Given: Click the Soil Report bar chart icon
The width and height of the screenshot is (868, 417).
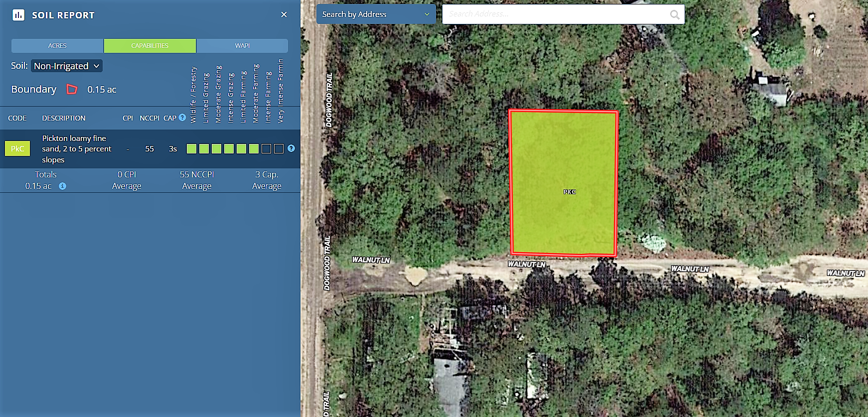Looking at the screenshot, I should click(18, 15).
